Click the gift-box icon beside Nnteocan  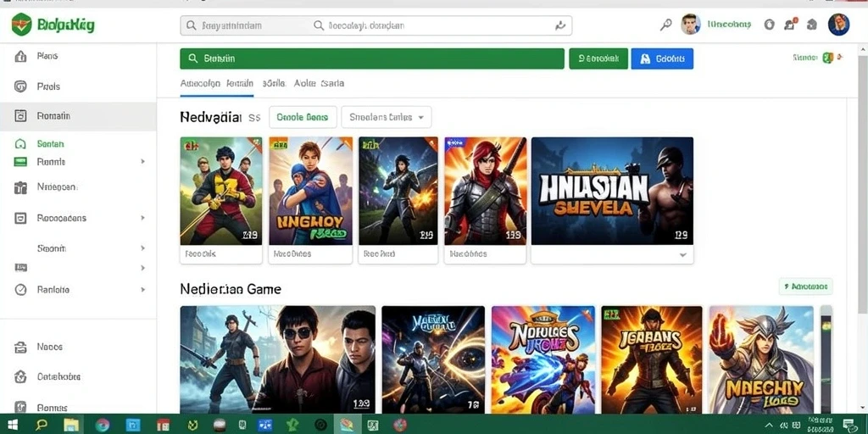[x=20, y=187]
